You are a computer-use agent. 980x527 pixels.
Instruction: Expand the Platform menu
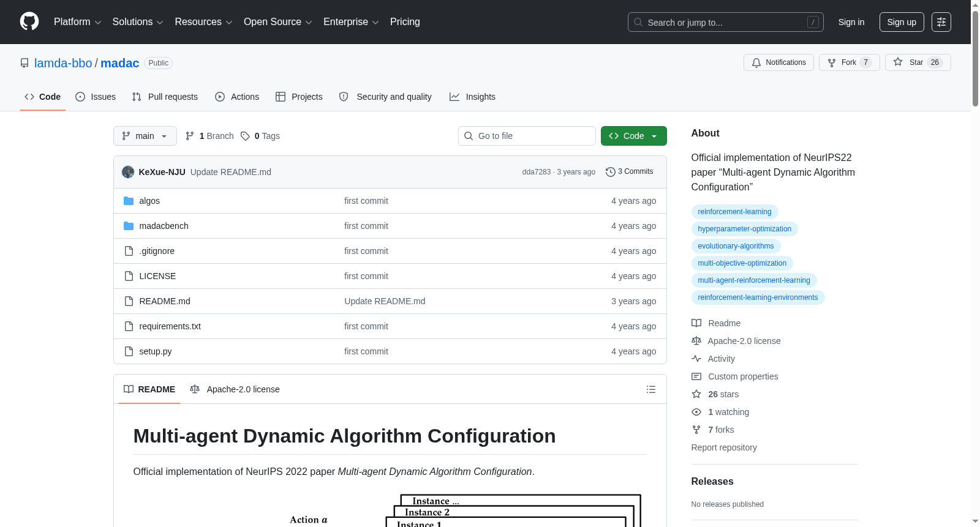(78, 22)
